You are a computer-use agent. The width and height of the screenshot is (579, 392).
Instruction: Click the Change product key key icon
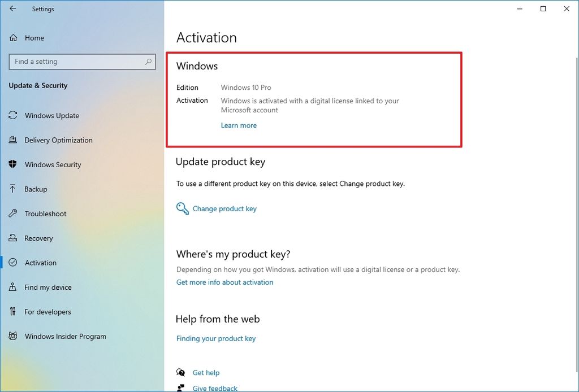pyautogui.click(x=182, y=208)
